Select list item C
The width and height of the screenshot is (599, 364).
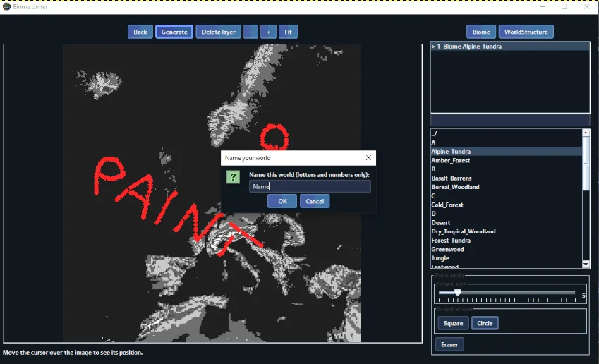(507, 196)
